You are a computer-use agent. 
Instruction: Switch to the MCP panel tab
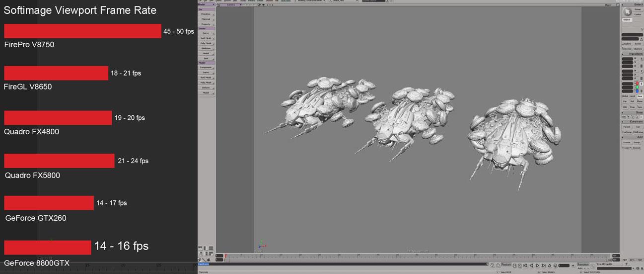click(x=625, y=260)
